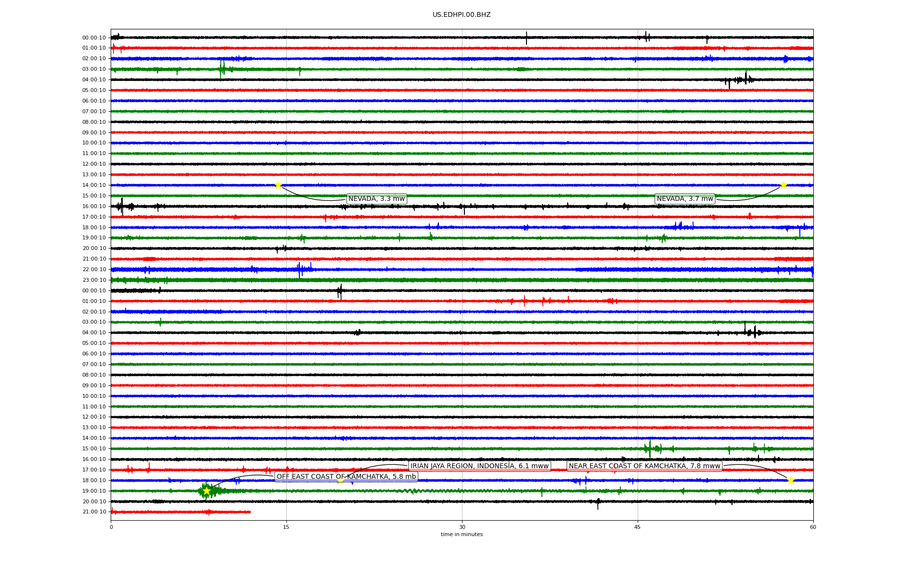Click the yellow star for Nevada 3.3 mw
Image resolution: width=924 pixels, height=578 pixels.
click(x=278, y=185)
